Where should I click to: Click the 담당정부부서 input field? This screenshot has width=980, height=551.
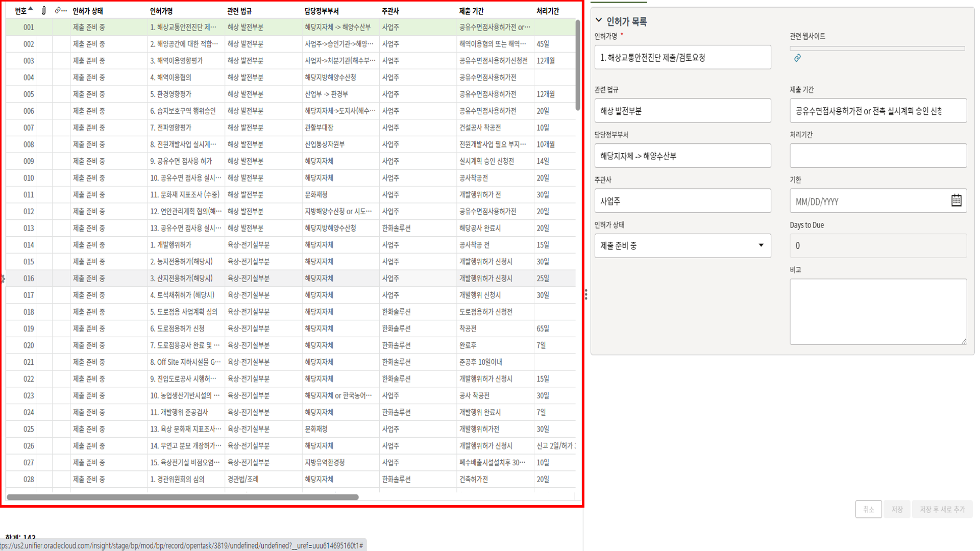(682, 156)
